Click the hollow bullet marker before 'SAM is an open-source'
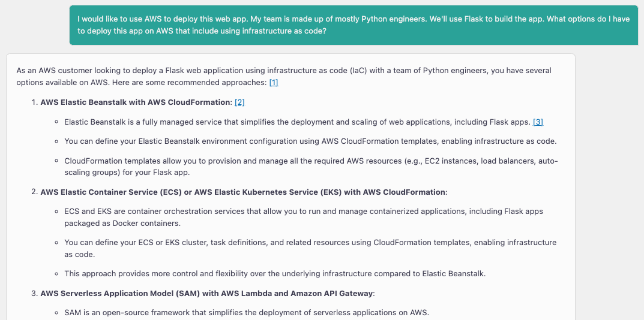Image resolution: width=644 pixels, height=320 pixels. pyautogui.click(x=57, y=313)
